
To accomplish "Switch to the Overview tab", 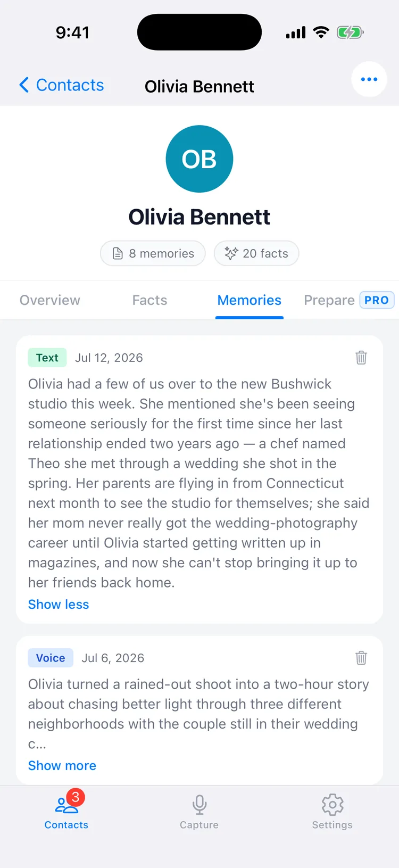I will click(50, 300).
